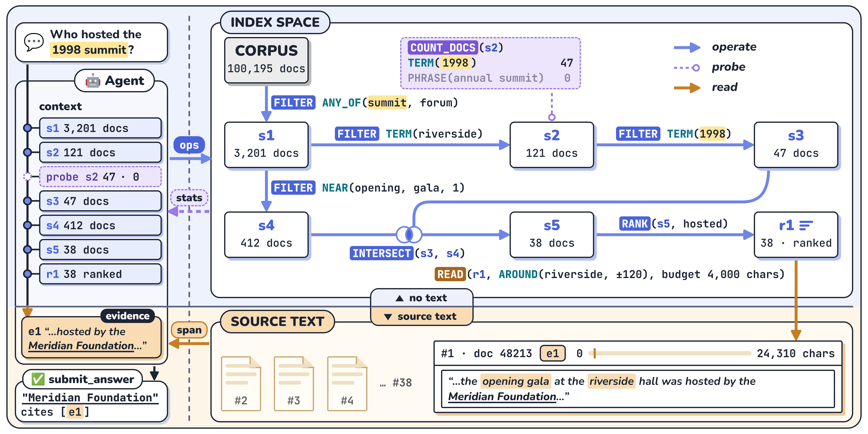This screenshot has width=868, height=434.
Task: Click '24,310 chars' length label
Action: (796, 353)
